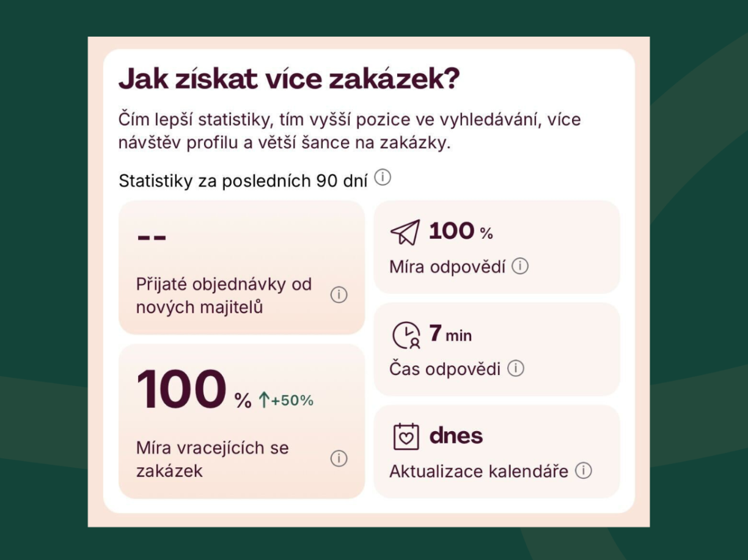Viewport: 748px width, 560px height.
Task: Open info for 'Přijaté objednávky od nových majitelů'
Action: click(x=339, y=295)
